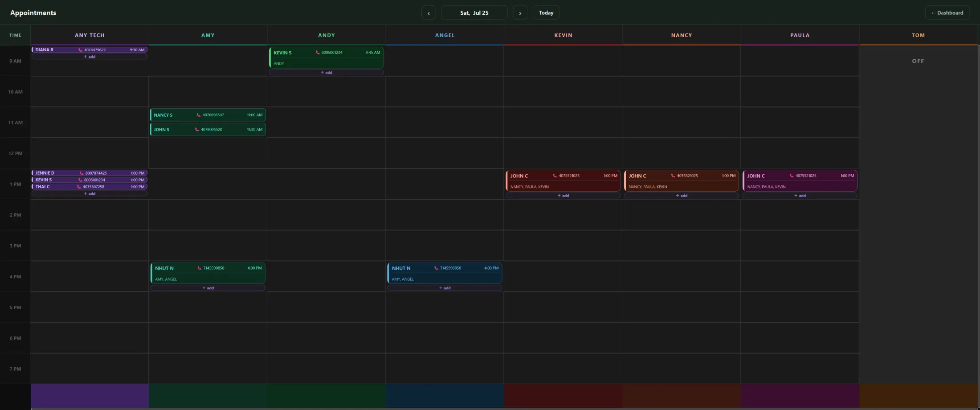
Task: Add appointment under Diana R in Any Tech
Action: click(x=90, y=57)
